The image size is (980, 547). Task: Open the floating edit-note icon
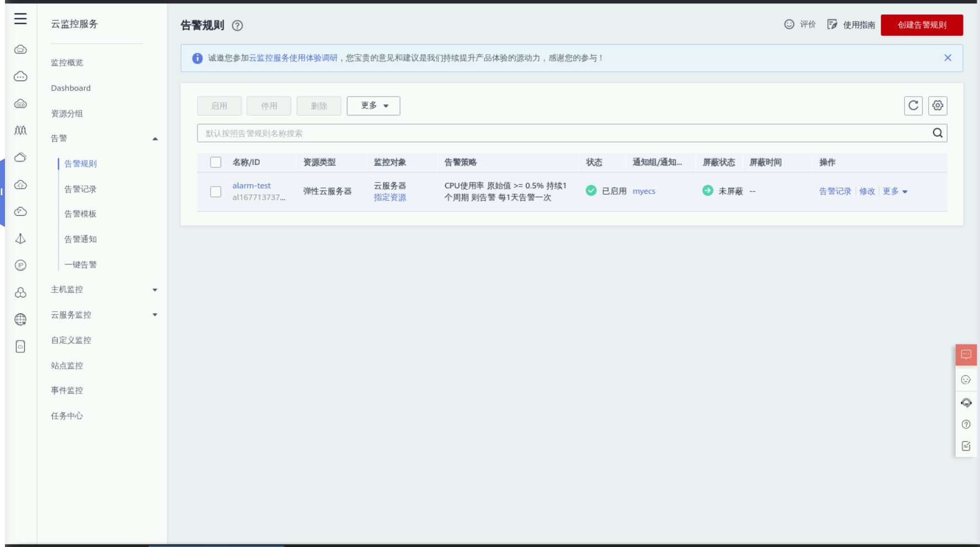[966, 446]
